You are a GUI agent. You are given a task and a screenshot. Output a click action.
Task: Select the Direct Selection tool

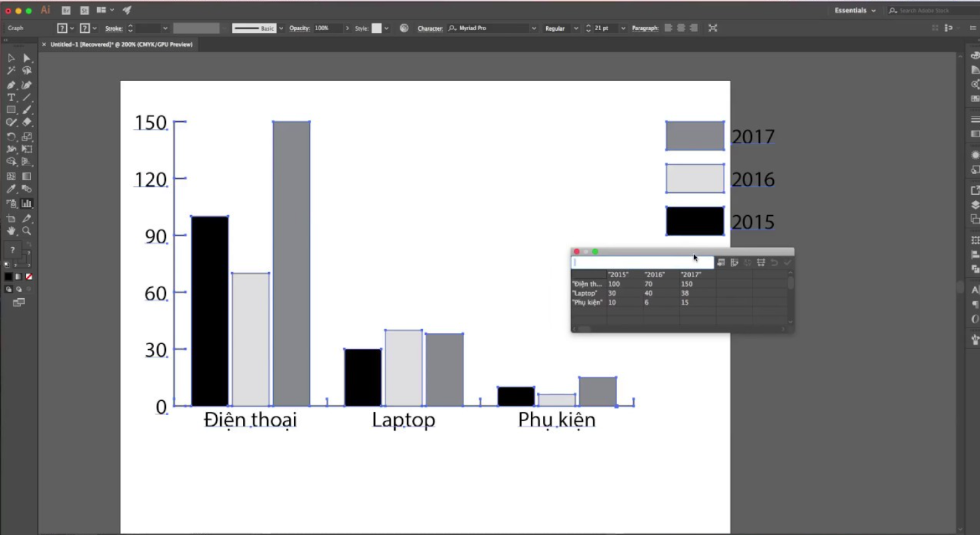[x=27, y=58]
